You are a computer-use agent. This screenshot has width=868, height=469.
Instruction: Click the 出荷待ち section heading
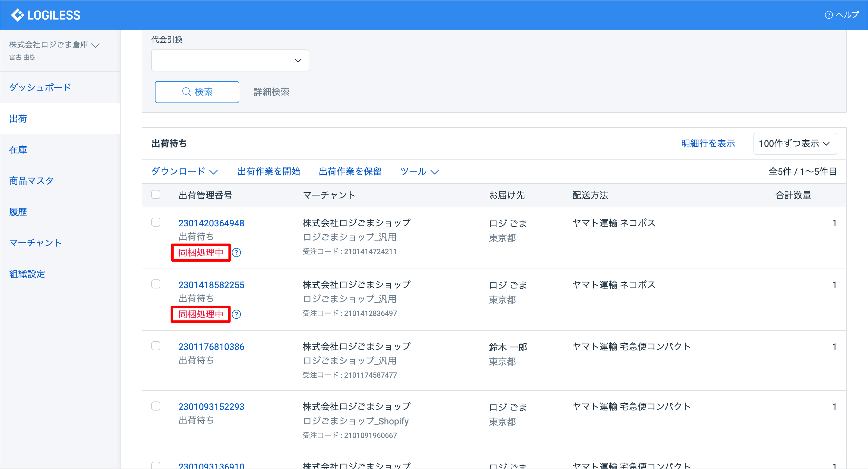(169, 143)
